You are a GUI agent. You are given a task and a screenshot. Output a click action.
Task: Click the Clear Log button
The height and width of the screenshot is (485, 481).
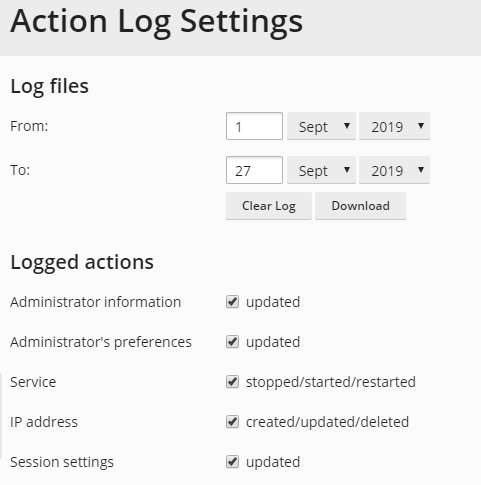pos(269,206)
